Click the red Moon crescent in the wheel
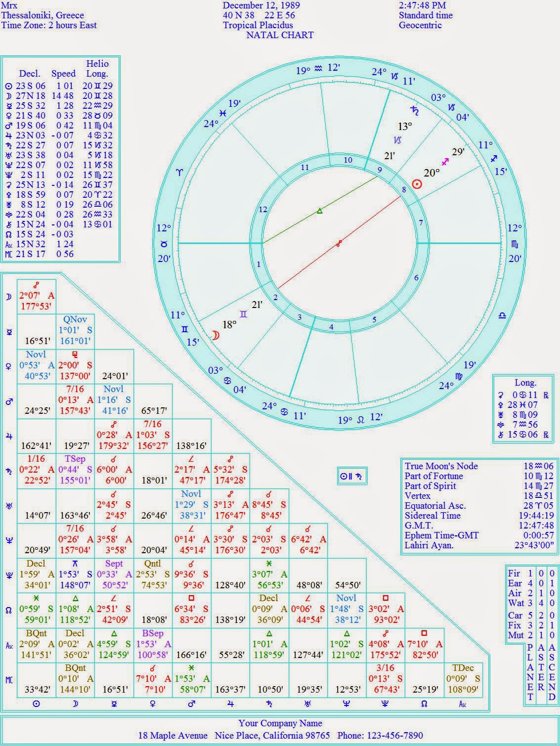This screenshot has width=560, height=746. click(216, 335)
